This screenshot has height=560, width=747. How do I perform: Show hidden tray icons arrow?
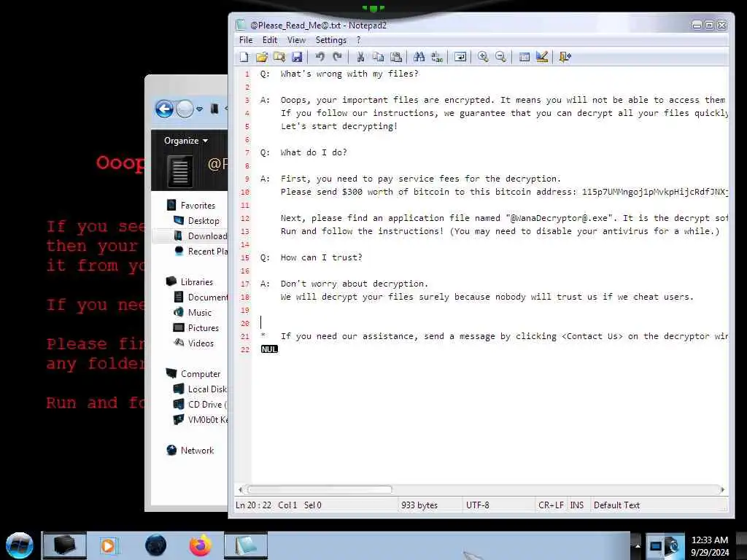click(x=638, y=545)
